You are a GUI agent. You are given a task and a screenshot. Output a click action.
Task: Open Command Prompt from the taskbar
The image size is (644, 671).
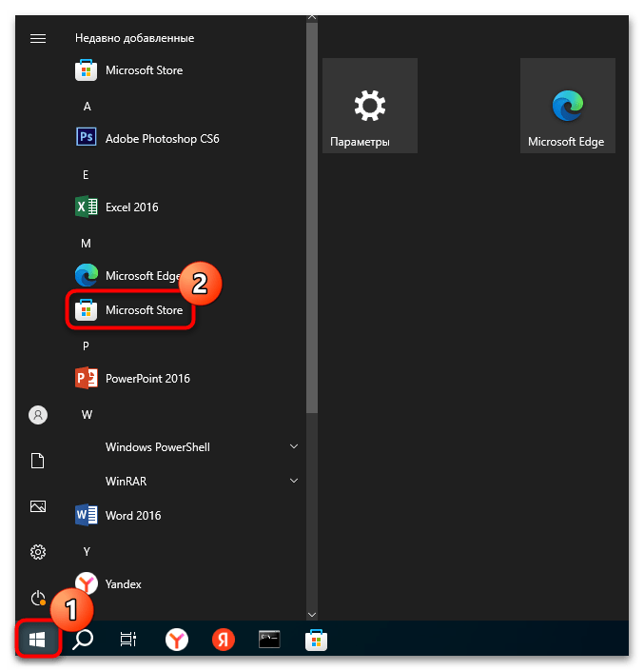[269, 640]
